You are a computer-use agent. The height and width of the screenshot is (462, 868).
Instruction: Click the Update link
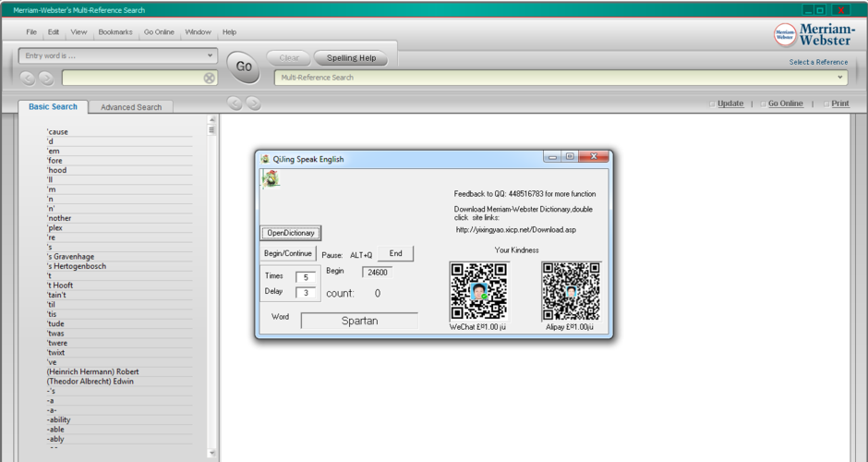pyautogui.click(x=730, y=103)
